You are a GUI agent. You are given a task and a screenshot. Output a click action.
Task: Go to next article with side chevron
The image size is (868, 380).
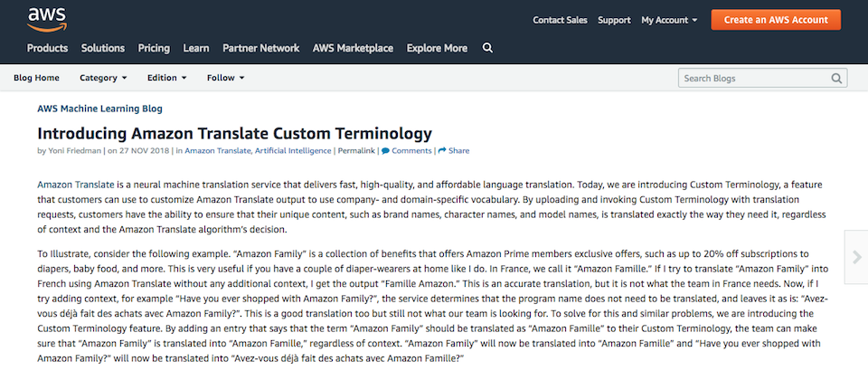pyautogui.click(x=856, y=256)
